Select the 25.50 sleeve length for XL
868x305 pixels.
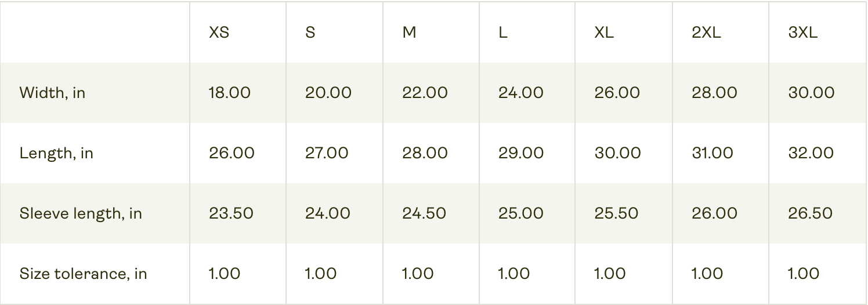pyautogui.click(x=616, y=213)
